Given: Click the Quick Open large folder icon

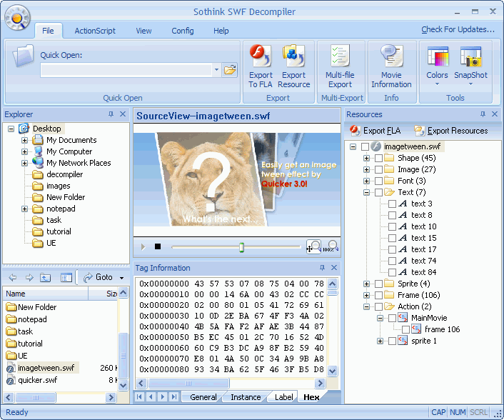Looking at the screenshot, I should [23, 55].
